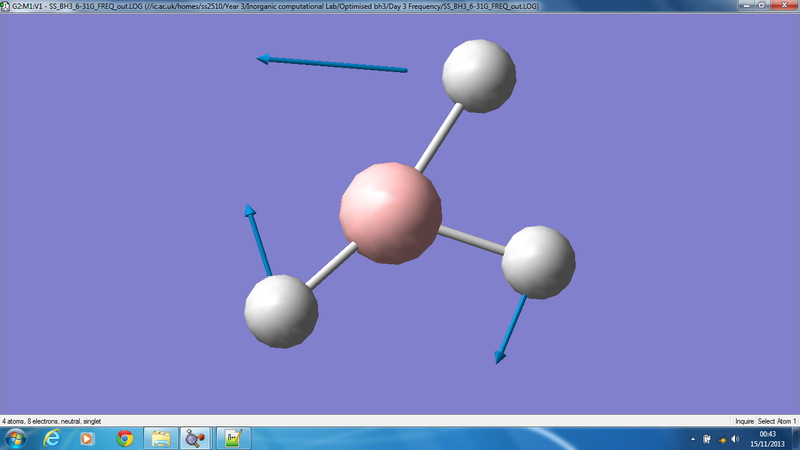Click the bond between boron and bottom-left hydrogen
The image size is (800, 450).
pyautogui.click(x=332, y=265)
